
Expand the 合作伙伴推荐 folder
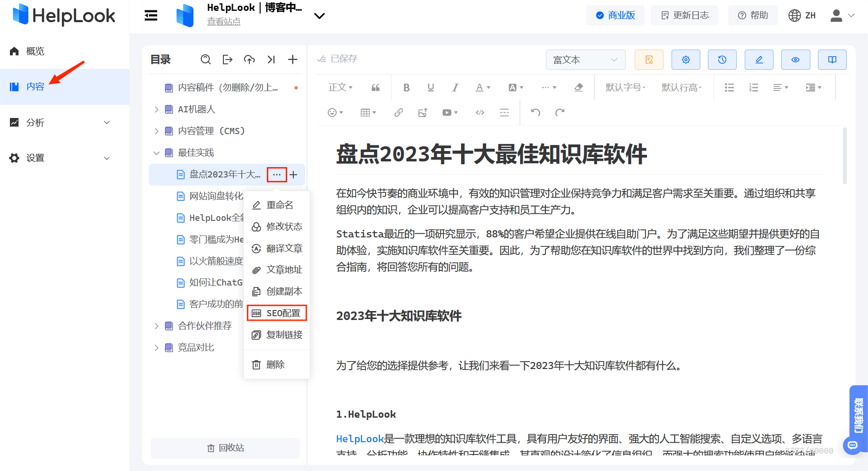[x=156, y=326]
